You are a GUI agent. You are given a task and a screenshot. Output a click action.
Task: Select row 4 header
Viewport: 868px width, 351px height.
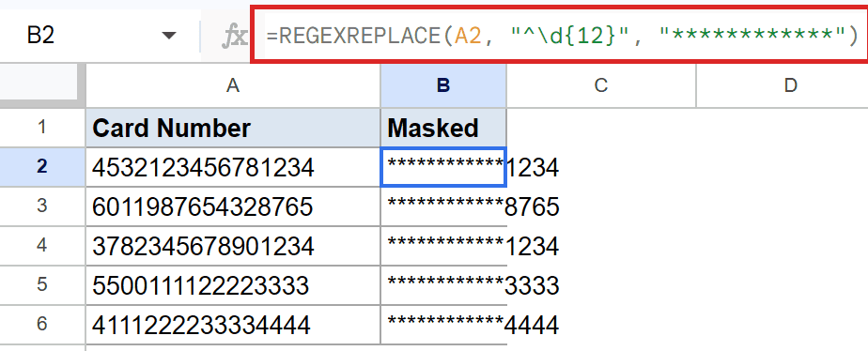[x=42, y=246]
